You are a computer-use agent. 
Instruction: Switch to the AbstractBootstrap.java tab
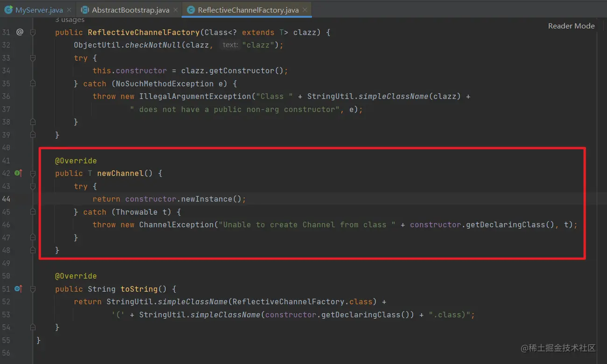[129, 10]
